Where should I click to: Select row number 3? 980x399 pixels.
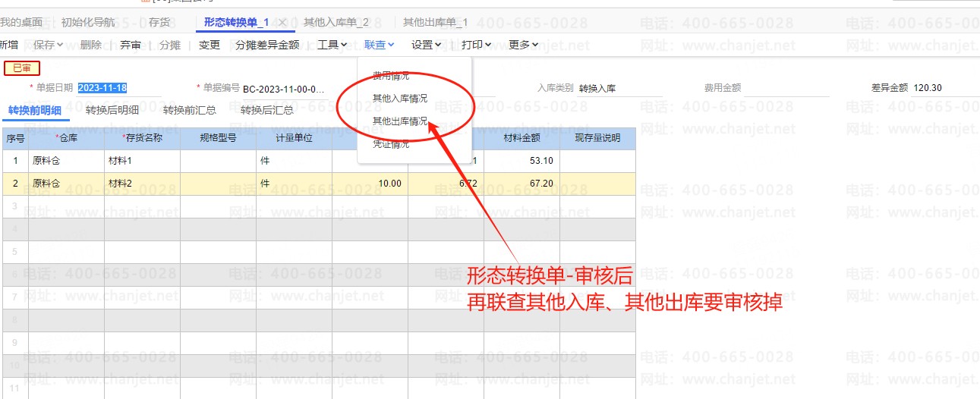[x=16, y=206]
